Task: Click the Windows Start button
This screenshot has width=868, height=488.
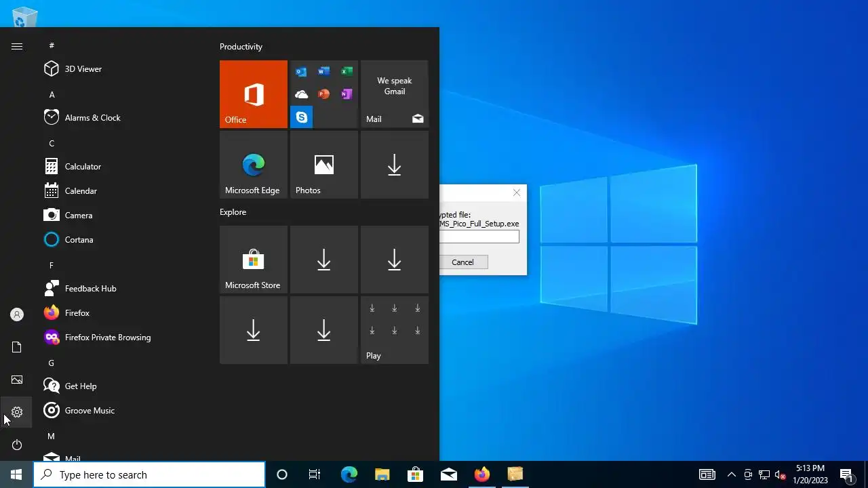Action: tap(16, 474)
